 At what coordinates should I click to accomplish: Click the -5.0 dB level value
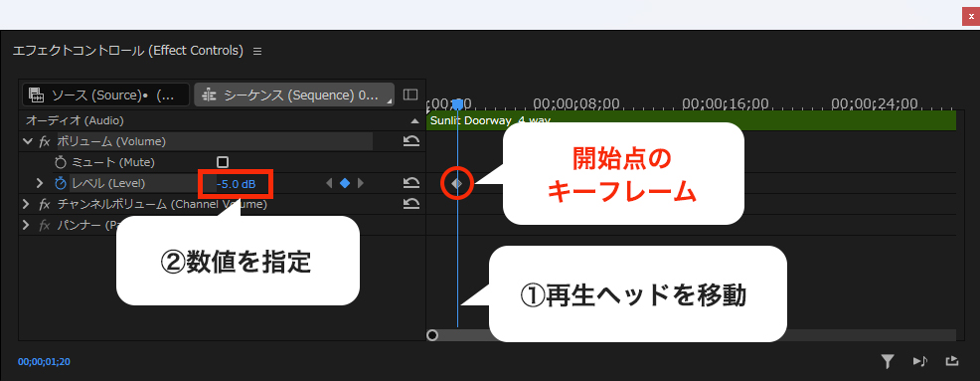(237, 184)
